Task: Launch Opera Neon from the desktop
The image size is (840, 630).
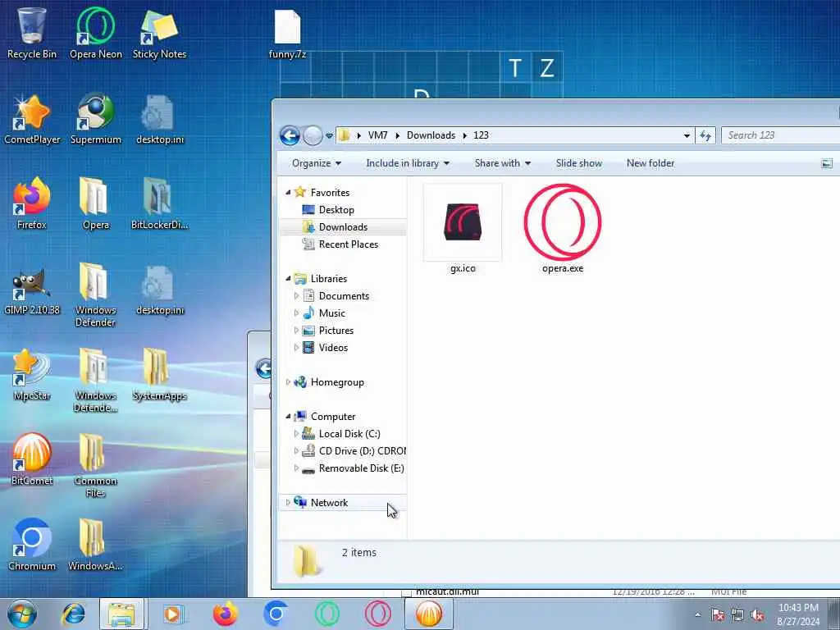Action: [x=95, y=33]
